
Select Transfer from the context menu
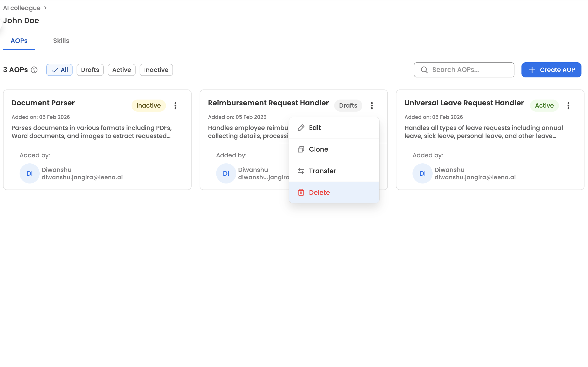(x=322, y=171)
